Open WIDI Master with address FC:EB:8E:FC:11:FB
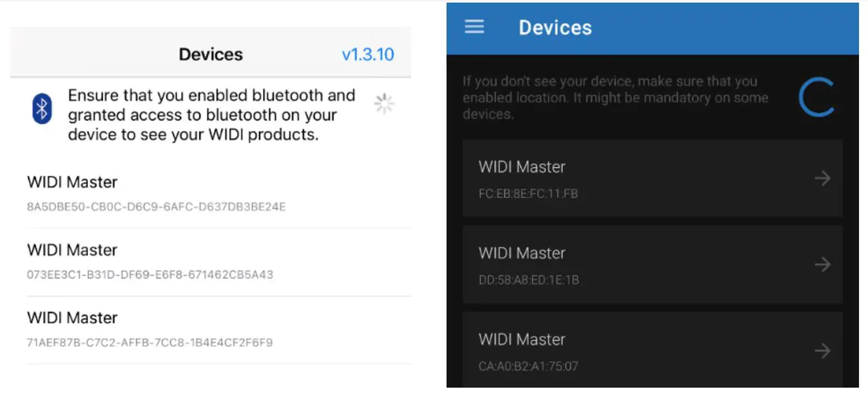Image resolution: width=868 pixels, height=396 pixels. click(x=652, y=178)
